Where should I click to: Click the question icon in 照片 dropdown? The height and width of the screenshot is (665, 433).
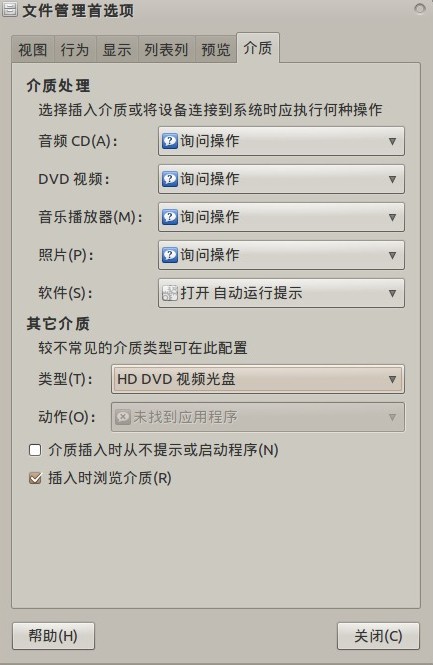point(170,255)
